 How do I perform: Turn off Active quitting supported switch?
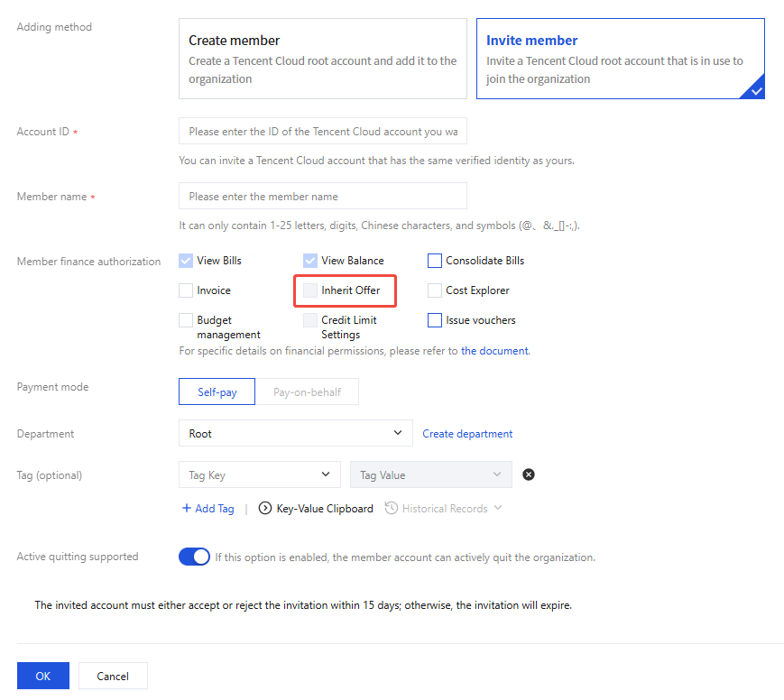click(195, 557)
